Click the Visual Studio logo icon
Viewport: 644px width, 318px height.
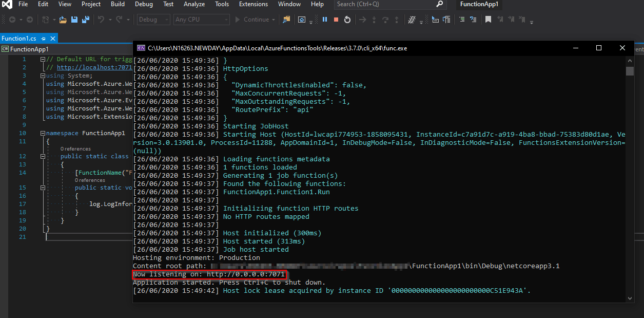[x=7, y=5]
